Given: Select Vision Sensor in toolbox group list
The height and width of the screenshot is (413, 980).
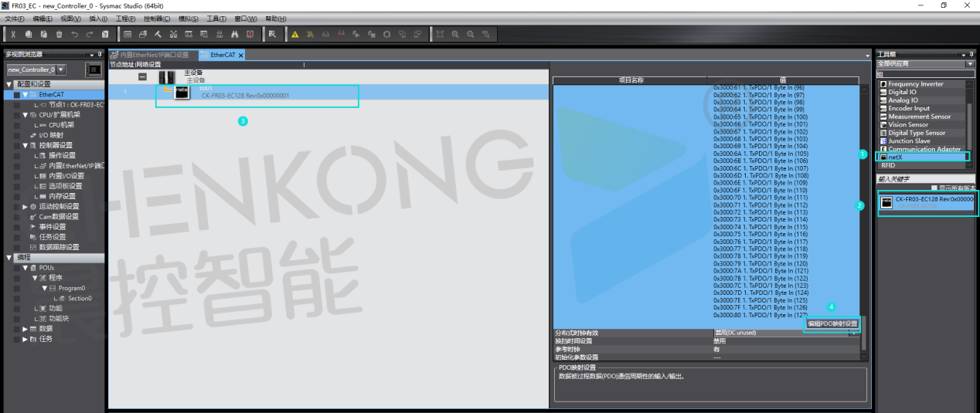Looking at the screenshot, I should [907, 124].
